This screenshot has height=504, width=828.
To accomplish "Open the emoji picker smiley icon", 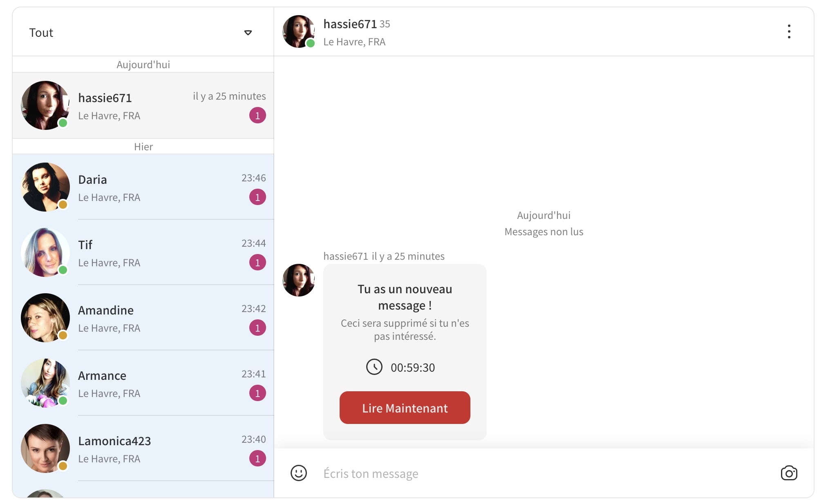I will [298, 473].
